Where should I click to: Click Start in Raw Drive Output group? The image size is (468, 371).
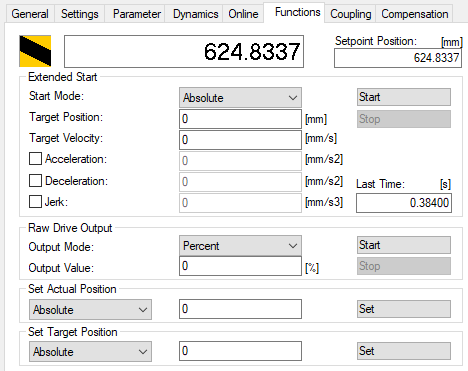404,245
